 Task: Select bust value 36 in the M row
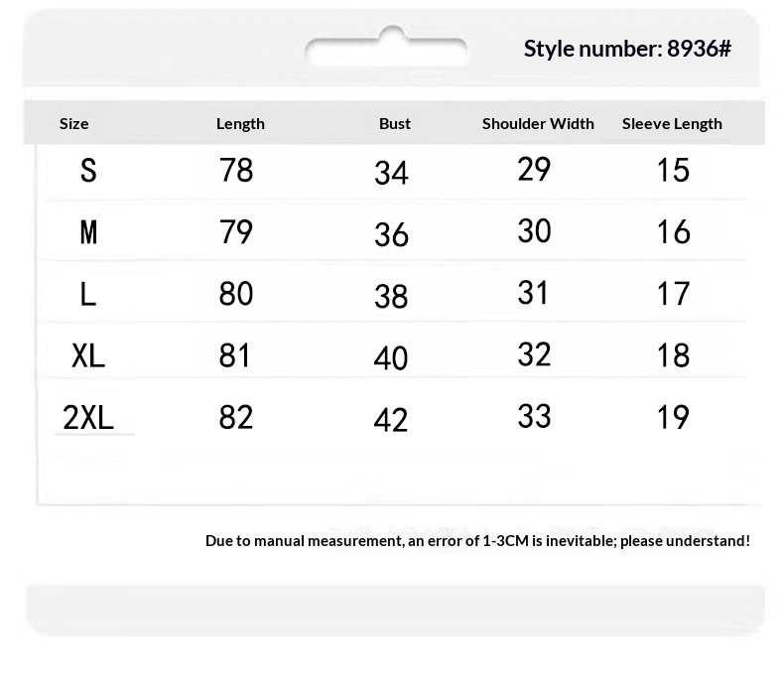click(391, 235)
